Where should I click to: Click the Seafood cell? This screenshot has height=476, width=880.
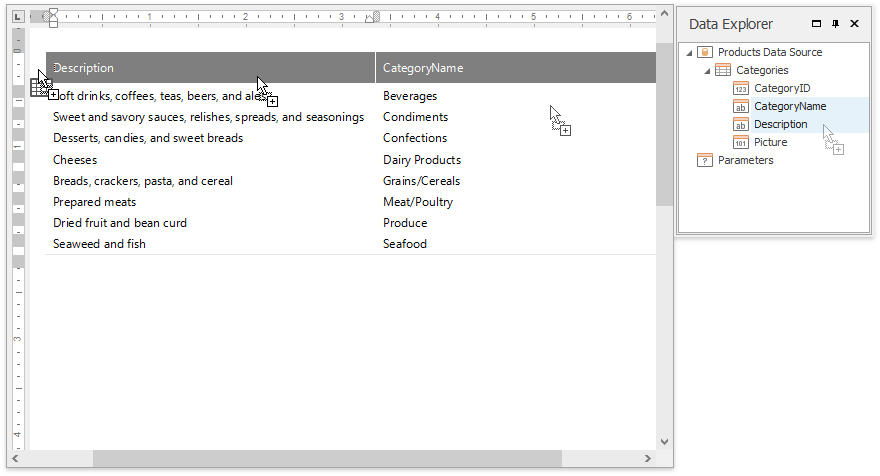pos(405,244)
